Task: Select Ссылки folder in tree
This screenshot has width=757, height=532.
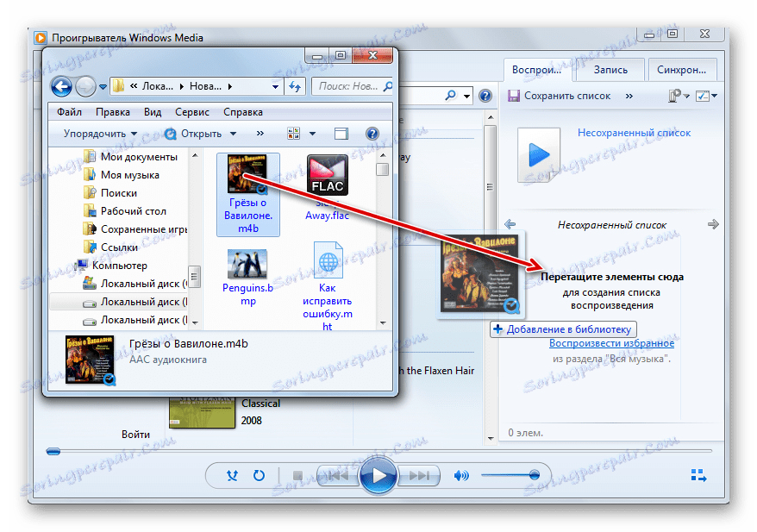Action: (x=110, y=247)
